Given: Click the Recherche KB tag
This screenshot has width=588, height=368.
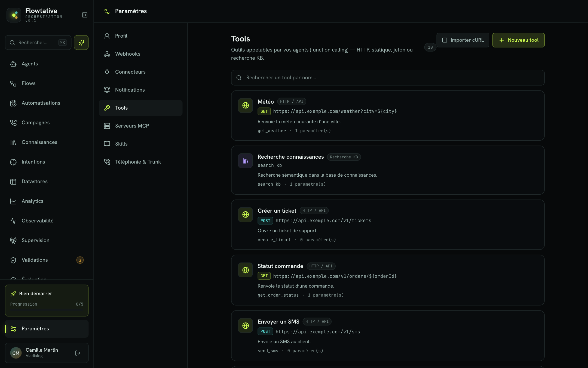Looking at the screenshot, I should (x=344, y=157).
